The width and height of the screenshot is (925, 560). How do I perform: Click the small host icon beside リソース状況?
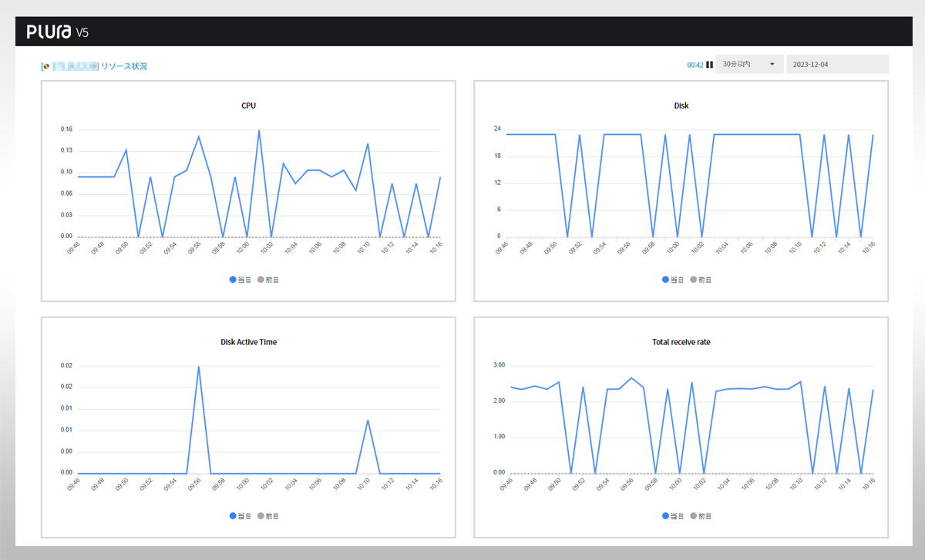click(46, 66)
